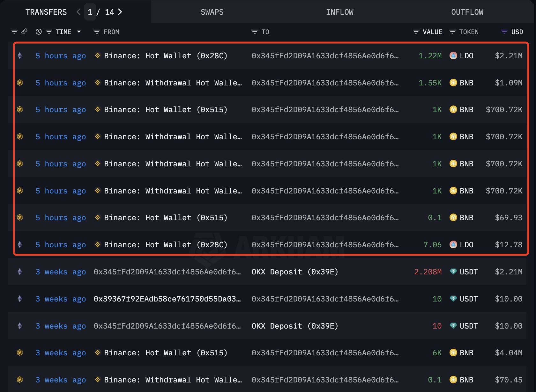Open the '5 hours ago' link on the $1.09M row

click(x=61, y=83)
